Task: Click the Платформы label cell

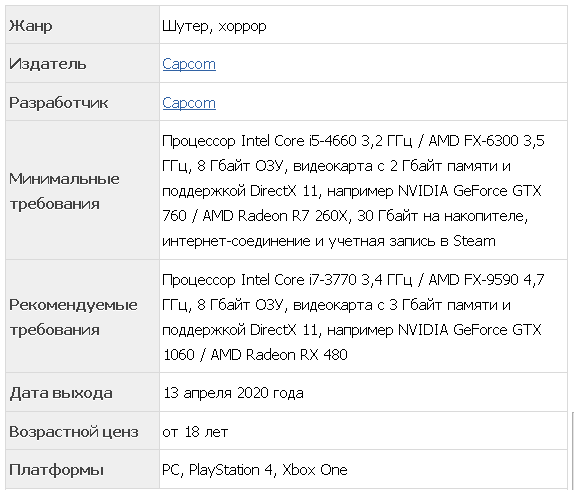Action: click(82, 469)
